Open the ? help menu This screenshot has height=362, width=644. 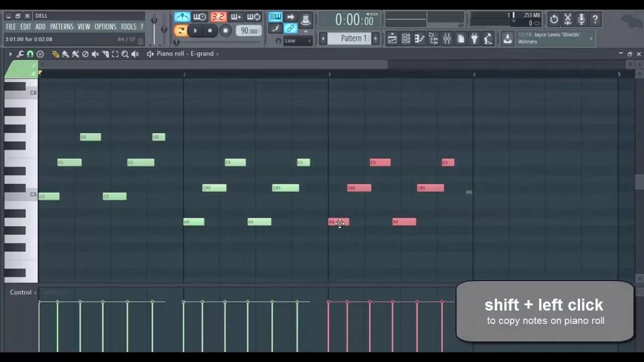pyautogui.click(x=141, y=27)
